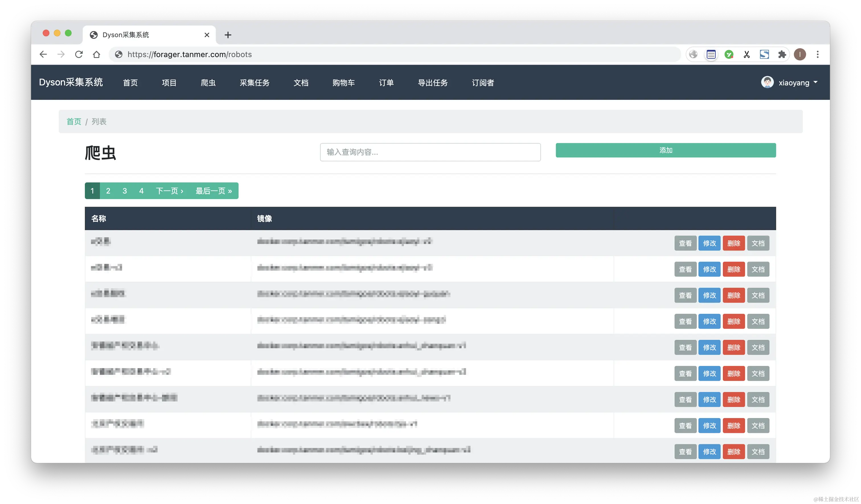Go to pagination page 3
The width and height of the screenshot is (861, 504).
click(125, 191)
